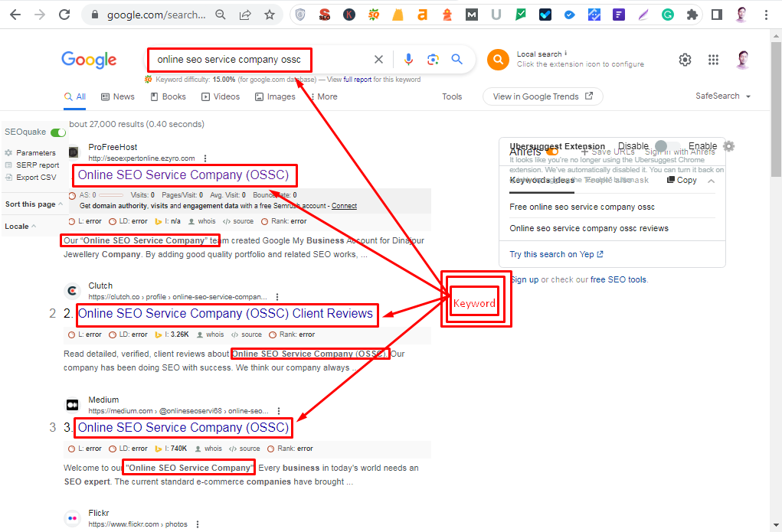Open more options for ProFreeHost result
782x532 pixels.
[205, 158]
